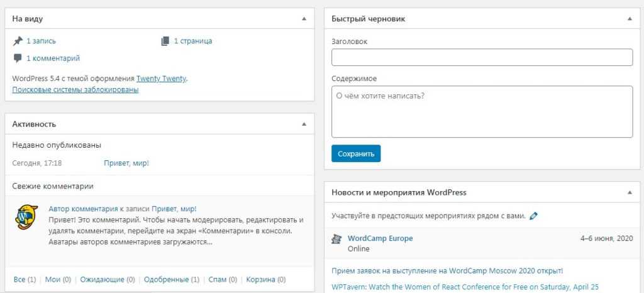
Task: Click the pages icon beside 1 страница
Action: click(165, 41)
